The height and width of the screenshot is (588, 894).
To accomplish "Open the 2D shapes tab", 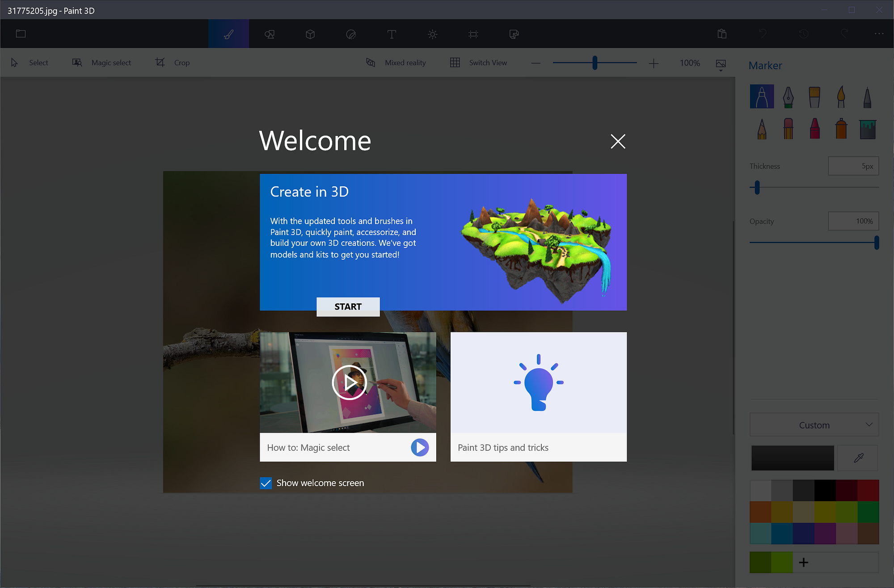I will 269,34.
